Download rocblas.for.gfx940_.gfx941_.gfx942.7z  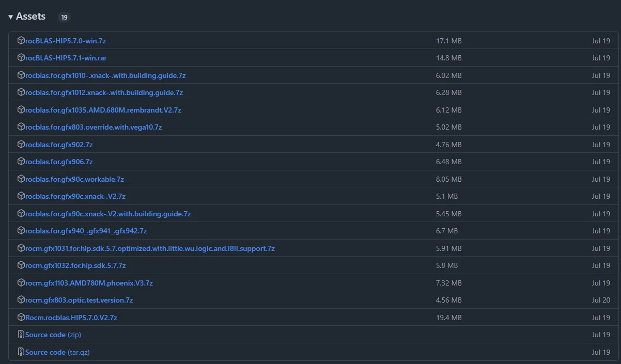pos(86,231)
